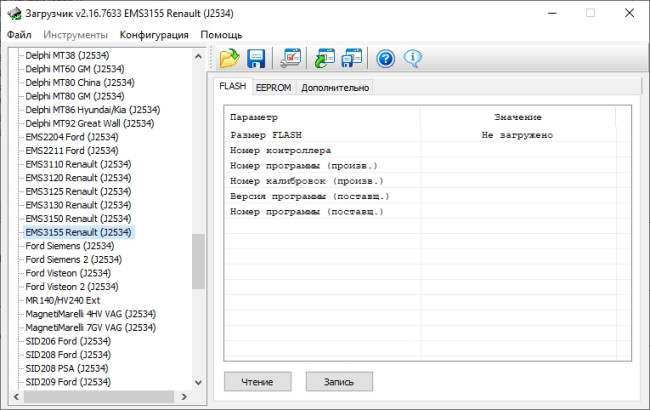
Task: Open the Файл menu
Action: click(x=19, y=35)
